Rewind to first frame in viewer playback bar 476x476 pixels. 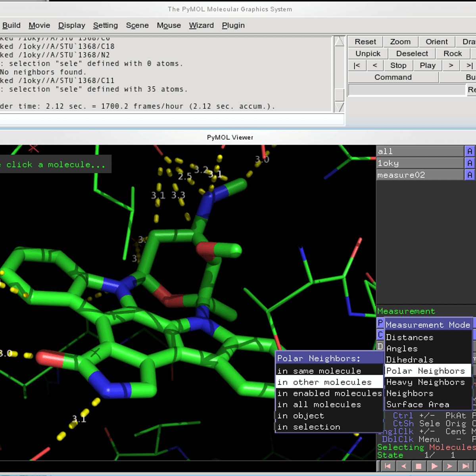point(388,466)
